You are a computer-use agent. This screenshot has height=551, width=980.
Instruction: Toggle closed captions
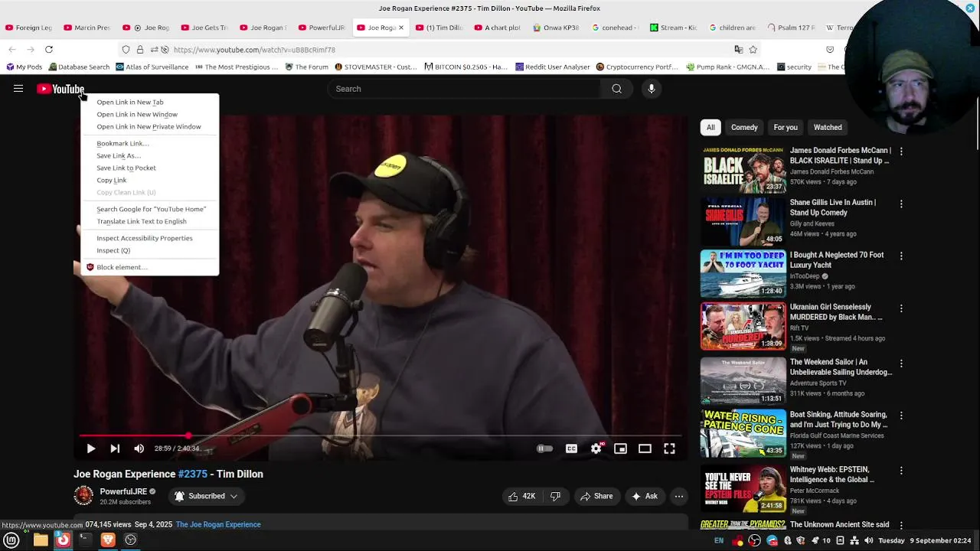[571, 448]
